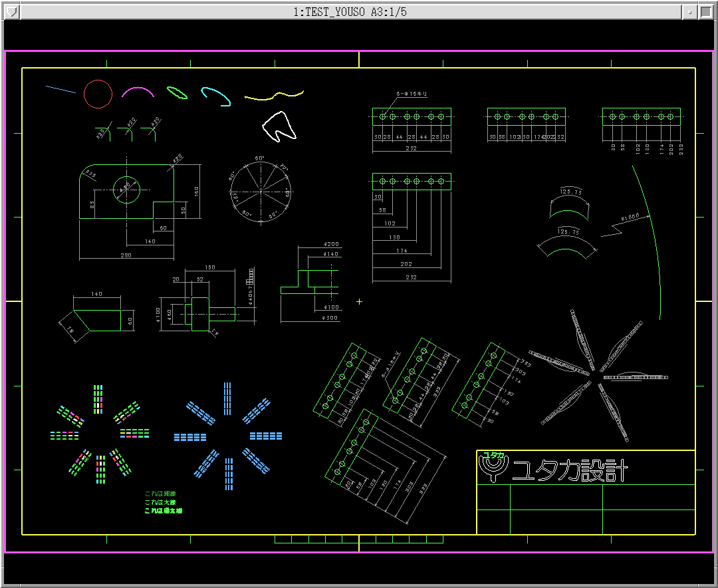The width and height of the screenshot is (718, 588).
Task: Click the ユタカ設計 company name text
Action: point(570,470)
